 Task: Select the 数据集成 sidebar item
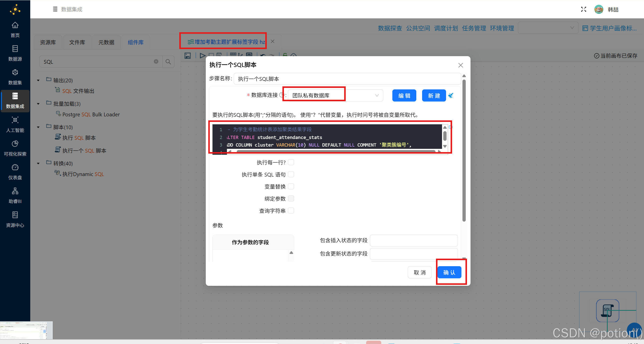click(x=15, y=101)
